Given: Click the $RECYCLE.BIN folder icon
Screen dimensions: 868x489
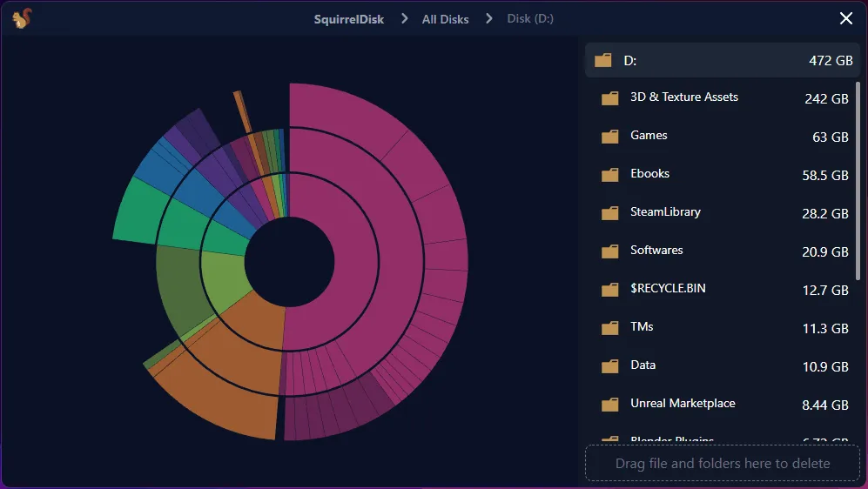Looking at the screenshot, I should pos(609,290).
